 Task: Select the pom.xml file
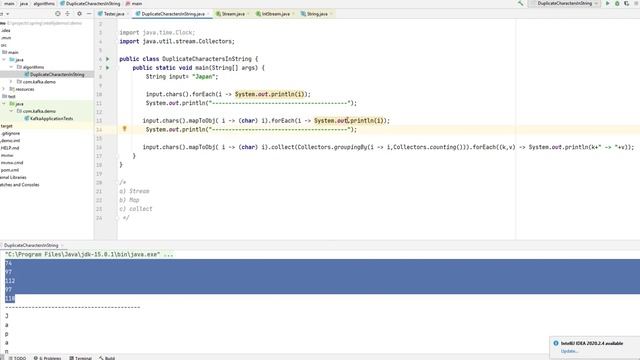click(x=10, y=170)
